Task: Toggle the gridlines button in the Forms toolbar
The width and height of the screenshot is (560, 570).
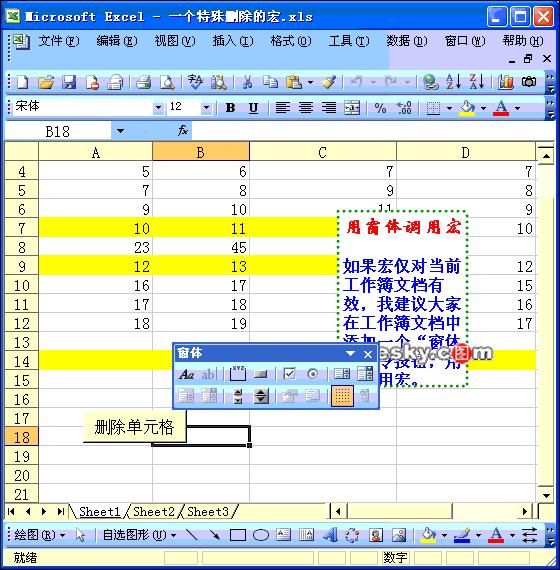Action: tap(342, 396)
